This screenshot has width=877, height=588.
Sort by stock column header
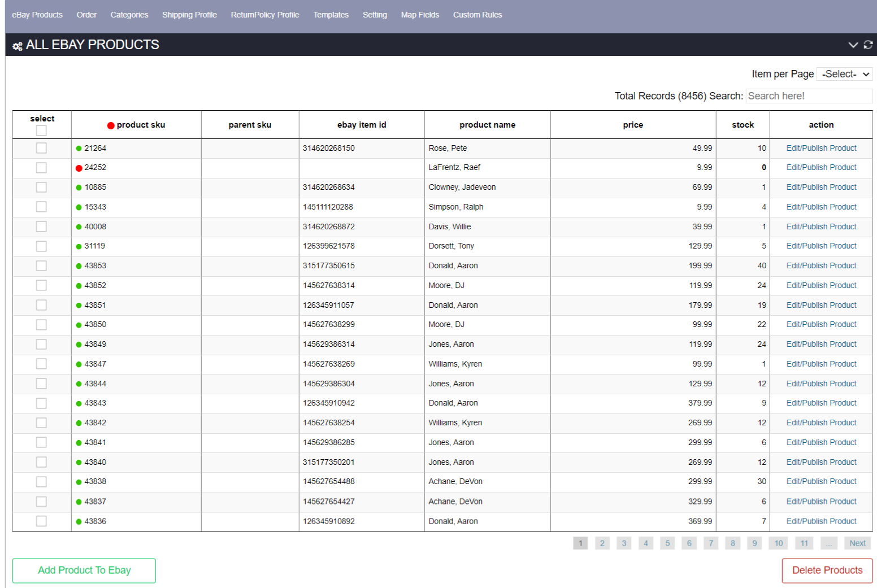tap(743, 125)
